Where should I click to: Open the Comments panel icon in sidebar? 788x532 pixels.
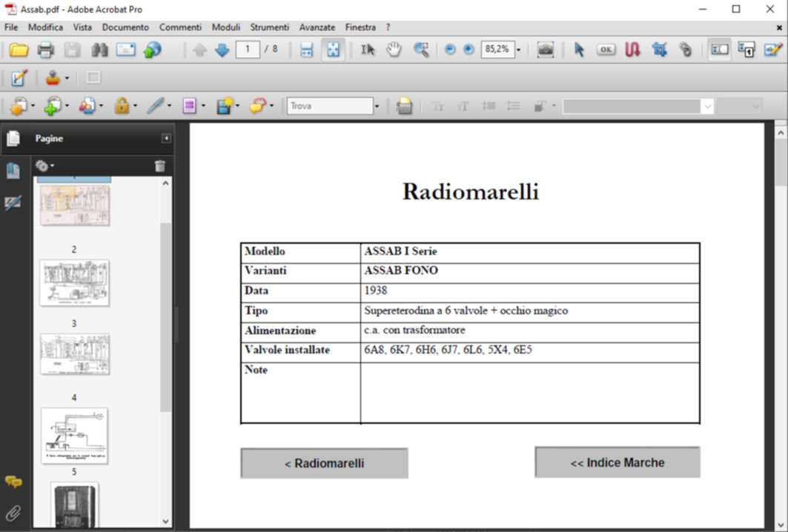(13, 482)
